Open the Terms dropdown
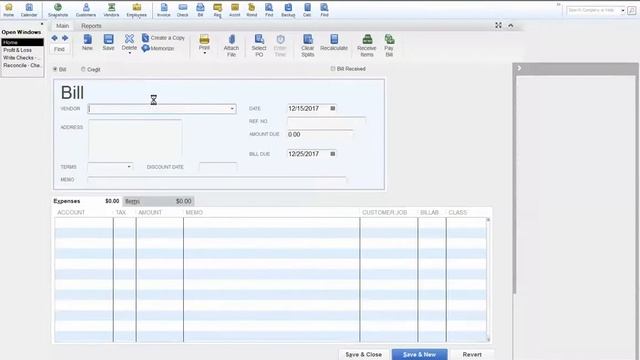This screenshot has height=360, width=640. click(129, 167)
